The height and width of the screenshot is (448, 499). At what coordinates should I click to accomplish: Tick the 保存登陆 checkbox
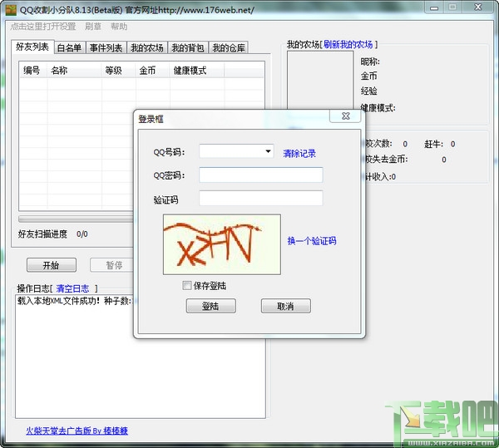click(x=187, y=285)
